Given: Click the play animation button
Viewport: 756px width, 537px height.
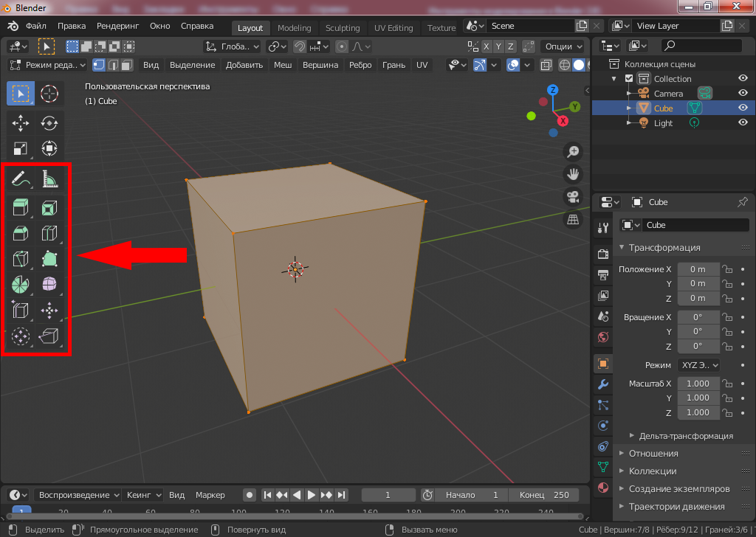Looking at the screenshot, I should [x=312, y=495].
